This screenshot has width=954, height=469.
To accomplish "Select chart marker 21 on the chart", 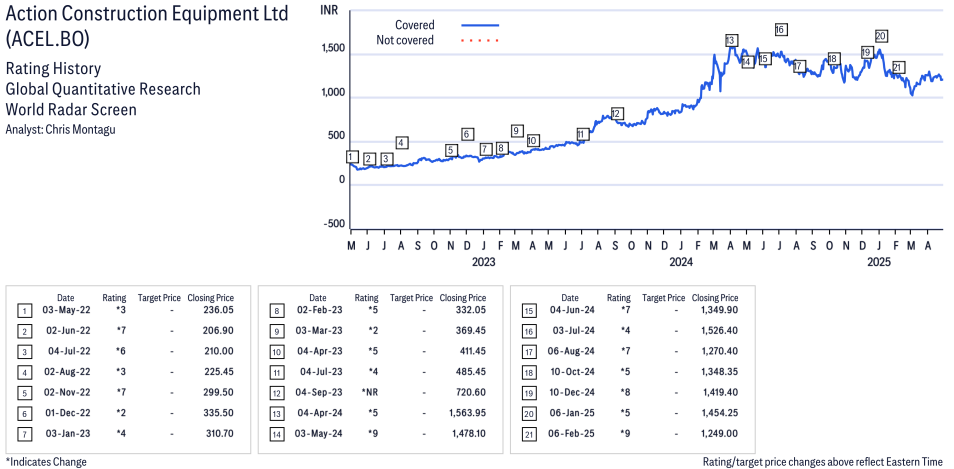I will pos(898,68).
